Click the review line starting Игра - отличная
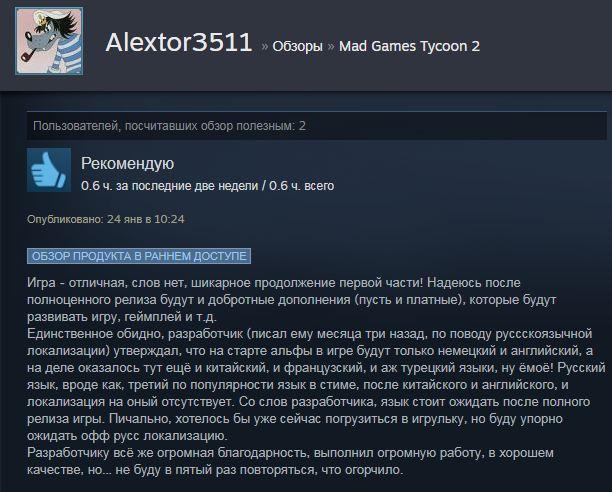 coord(274,282)
